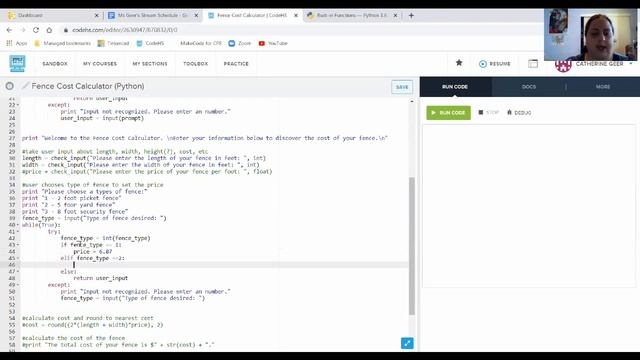This screenshot has width=640, height=360.
Task: Open the Toolbox menu
Action: (196, 64)
